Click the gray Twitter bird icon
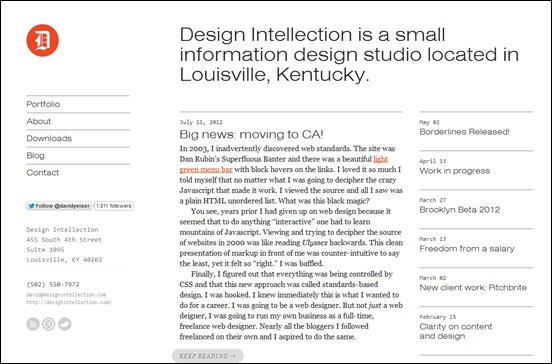Screen dimensions: 552x364 click(x=64, y=324)
